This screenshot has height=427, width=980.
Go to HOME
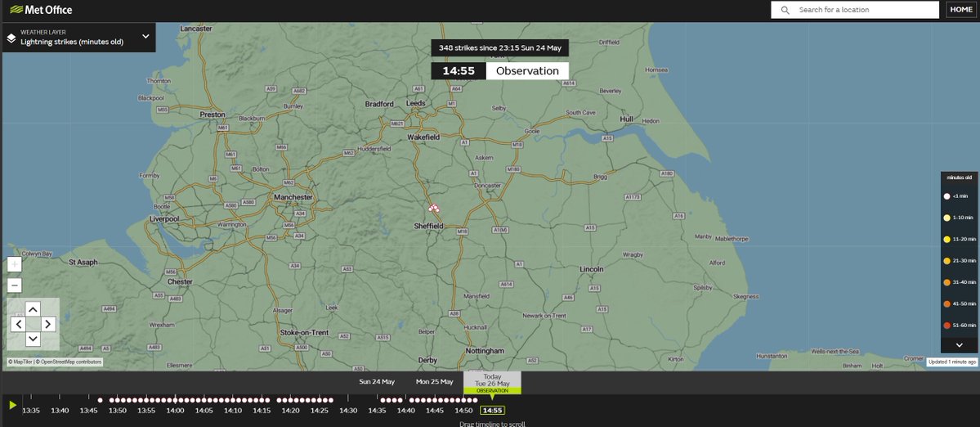[x=960, y=9]
